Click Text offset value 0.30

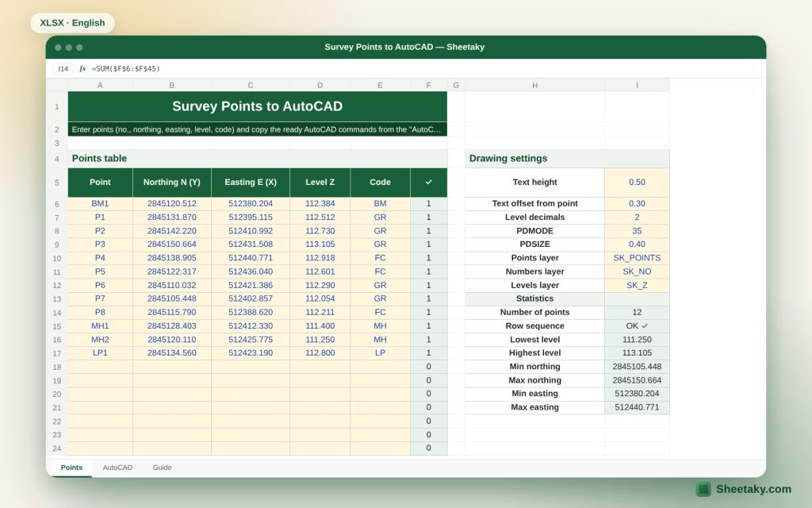(x=637, y=204)
